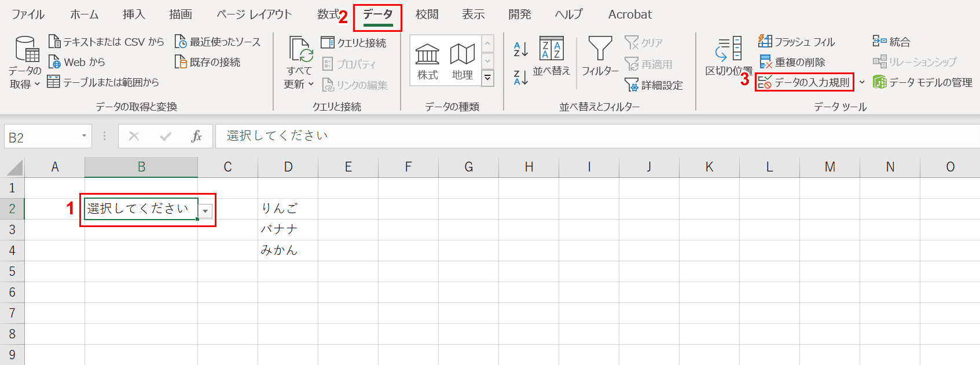Select column H header
Screen dimensions: 980x365
528,167
